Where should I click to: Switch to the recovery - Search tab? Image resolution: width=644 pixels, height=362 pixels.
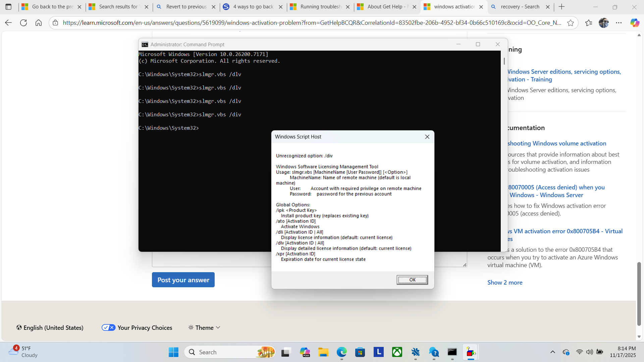[x=519, y=7]
